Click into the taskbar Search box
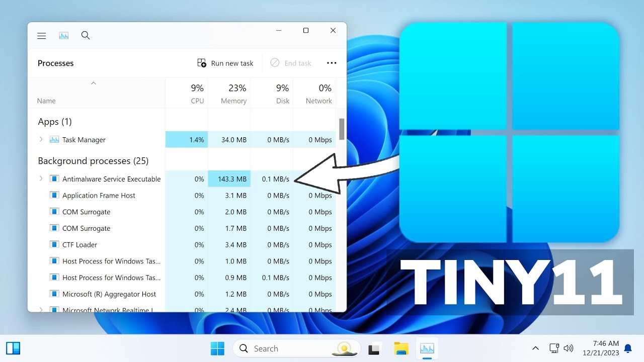This screenshot has height=362, width=644. pos(297,348)
